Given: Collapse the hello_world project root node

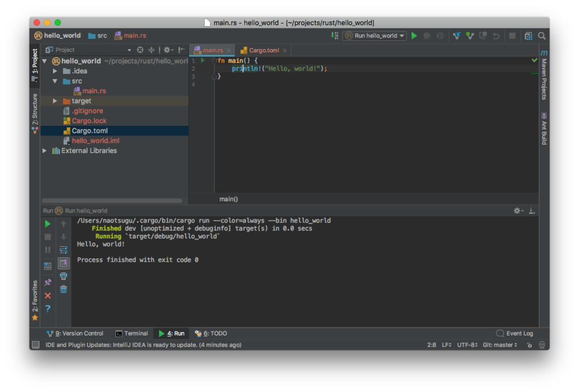Looking at the screenshot, I should (x=45, y=61).
